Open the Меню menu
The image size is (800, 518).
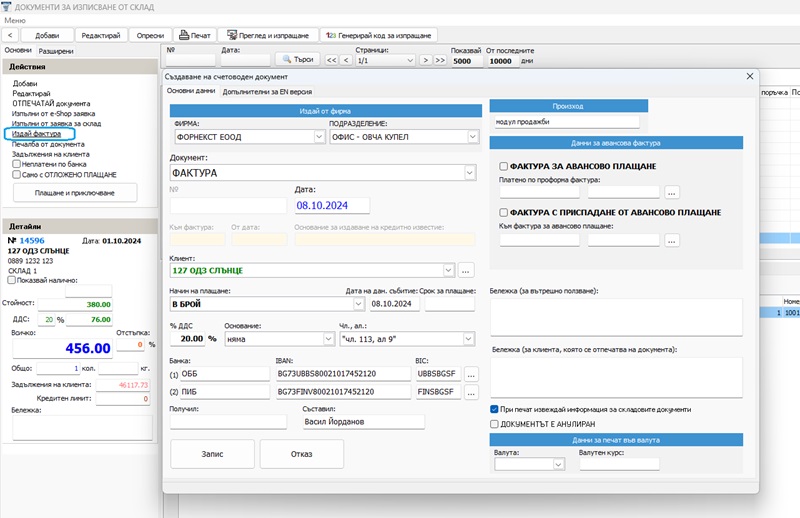tap(15, 20)
